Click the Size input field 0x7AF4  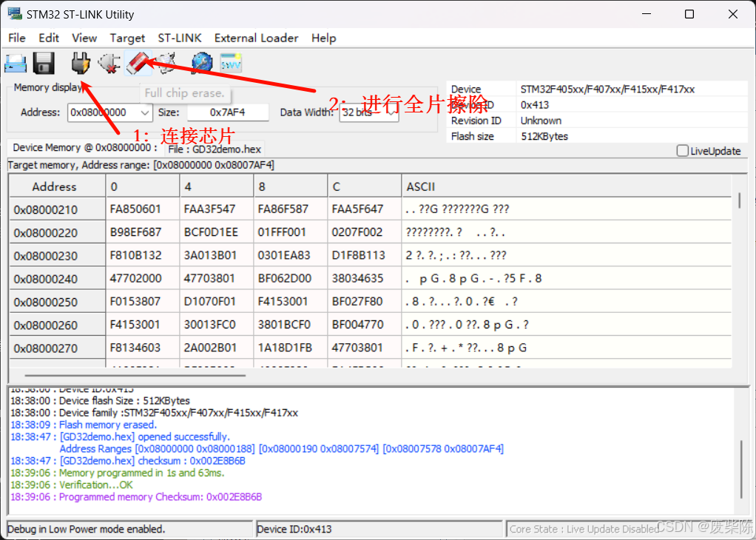[x=228, y=112]
